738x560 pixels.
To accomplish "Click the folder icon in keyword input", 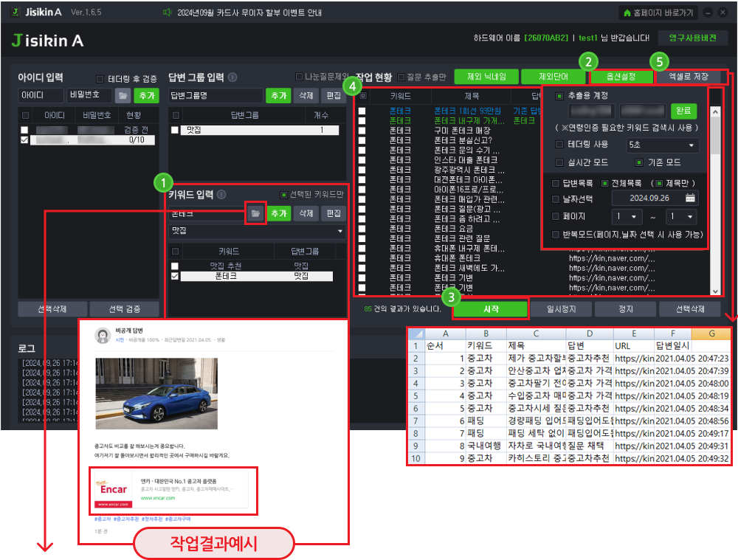I will (x=255, y=213).
